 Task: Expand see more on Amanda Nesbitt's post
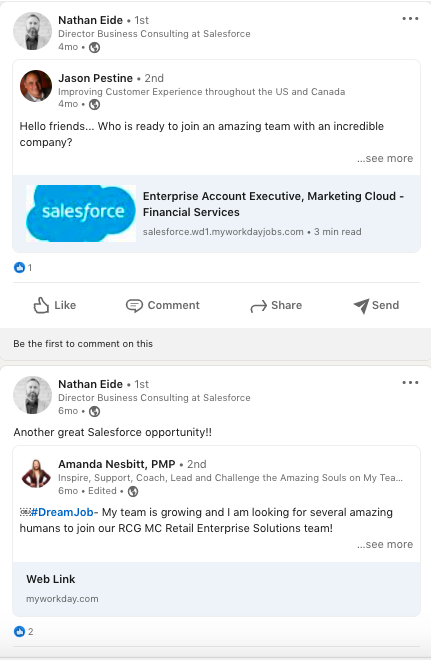point(385,544)
